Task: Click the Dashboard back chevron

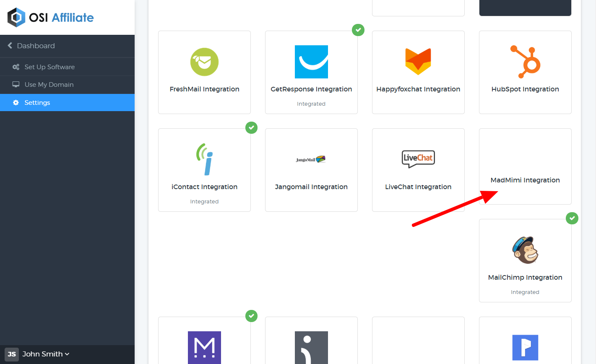Action: point(10,46)
